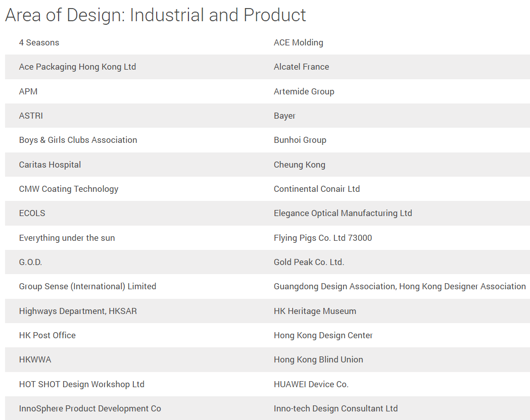Click 'Everything under the sun'
The image size is (530, 420).
click(67, 238)
